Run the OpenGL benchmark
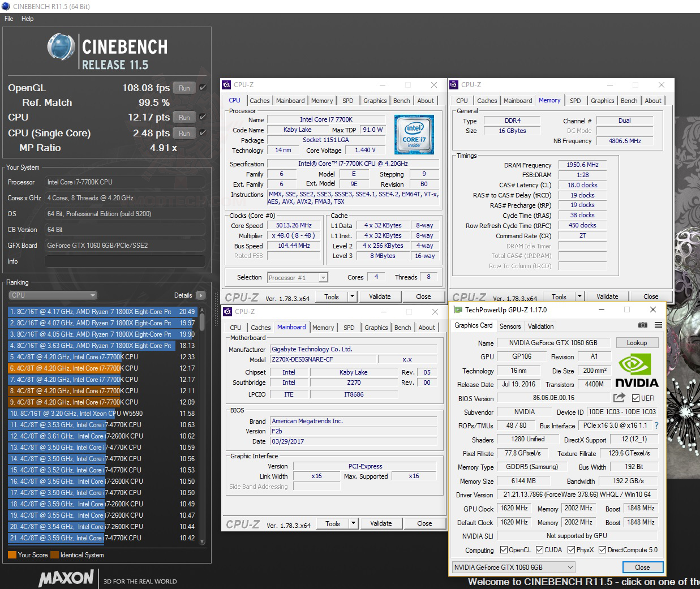The width and height of the screenshot is (700, 589). click(x=184, y=88)
